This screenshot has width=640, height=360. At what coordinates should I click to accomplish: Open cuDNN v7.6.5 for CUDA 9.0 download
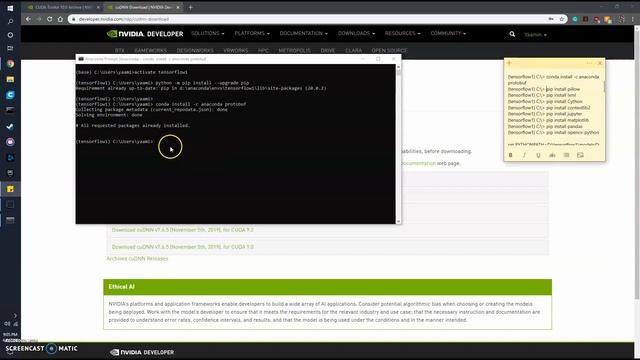click(x=182, y=247)
